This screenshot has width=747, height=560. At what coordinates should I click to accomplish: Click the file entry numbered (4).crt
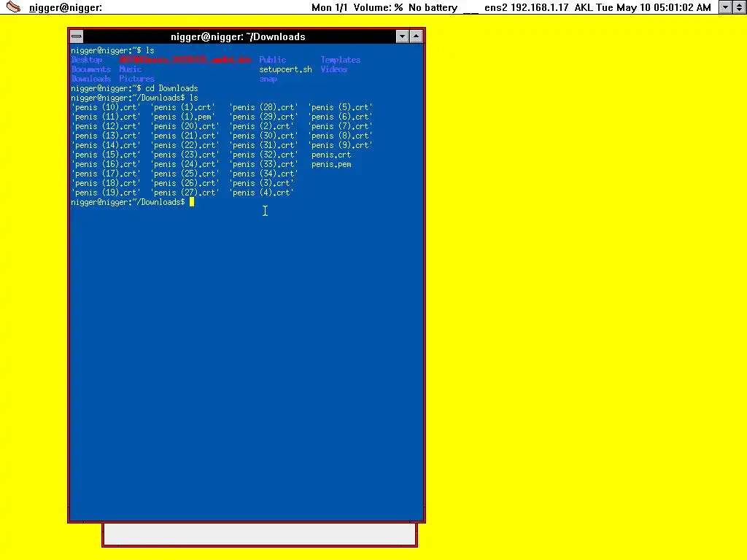262,192
